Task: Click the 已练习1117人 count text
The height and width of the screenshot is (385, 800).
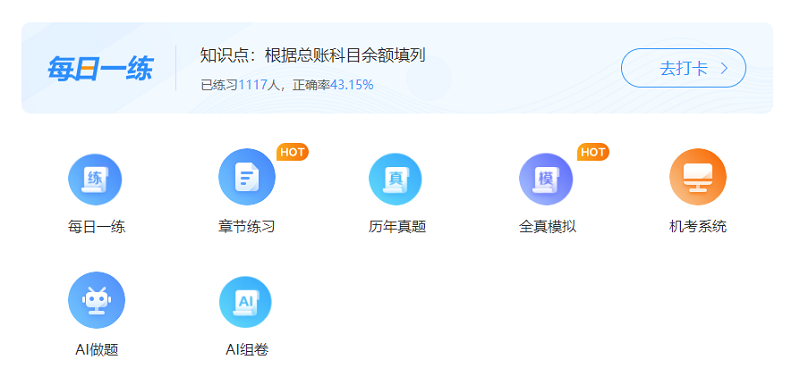Action: point(240,85)
